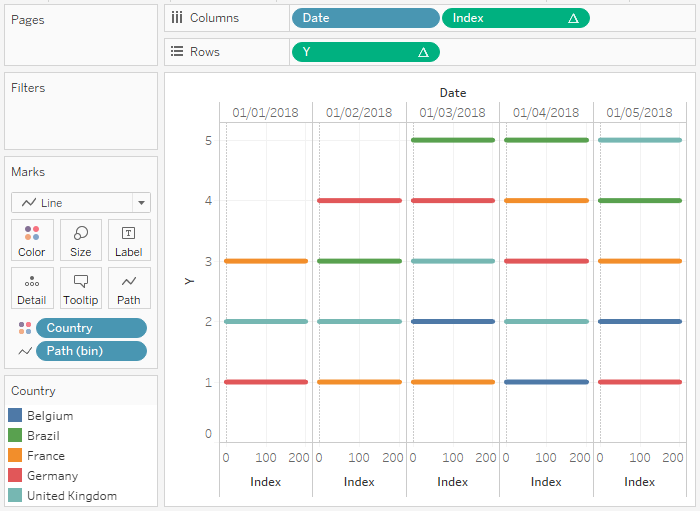Select the Brazil legend label
The height and width of the screenshot is (511, 700).
pos(43,436)
